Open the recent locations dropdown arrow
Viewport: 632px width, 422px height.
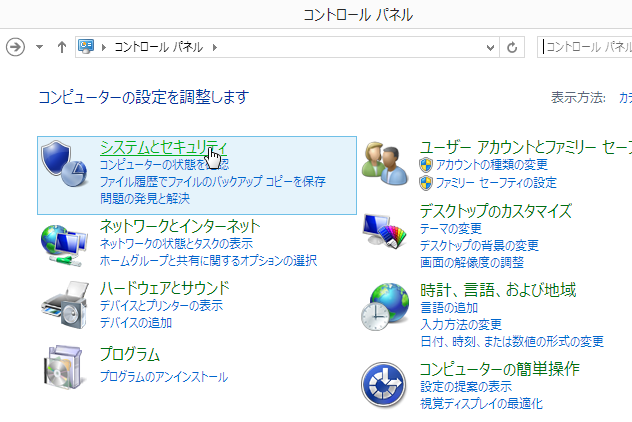tap(39, 47)
